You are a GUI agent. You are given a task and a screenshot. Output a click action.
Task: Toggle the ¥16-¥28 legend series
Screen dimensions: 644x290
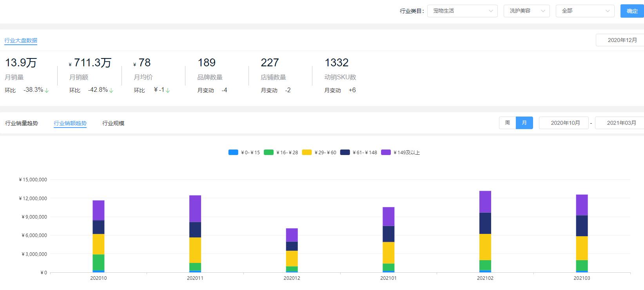(x=281, y=152)
